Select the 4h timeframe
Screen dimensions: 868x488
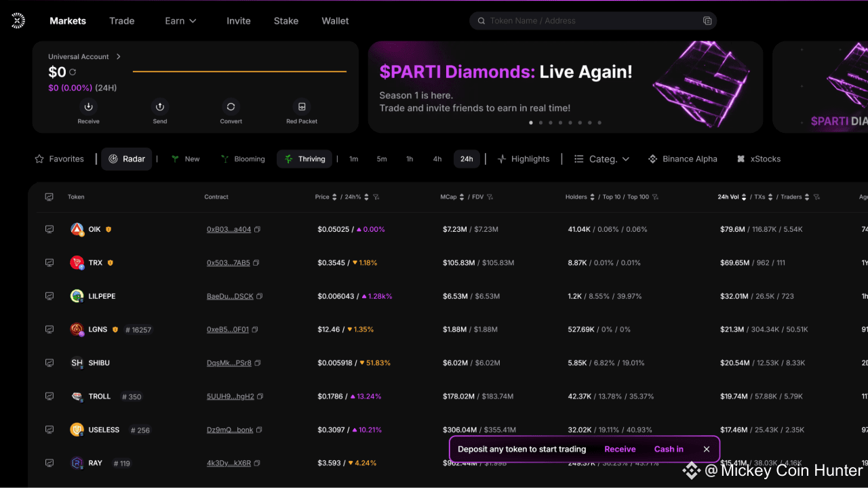[x=437, y=159]
